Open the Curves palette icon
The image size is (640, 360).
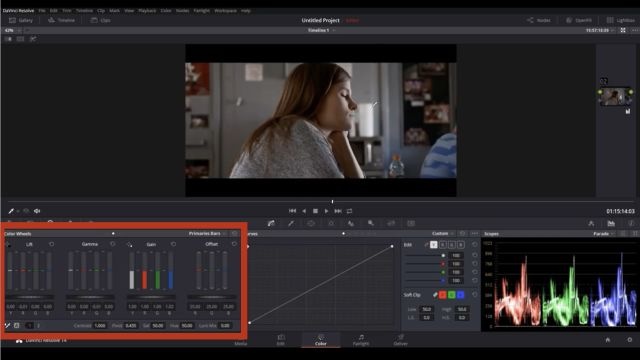pyautogui.click(x=271, y=223)
